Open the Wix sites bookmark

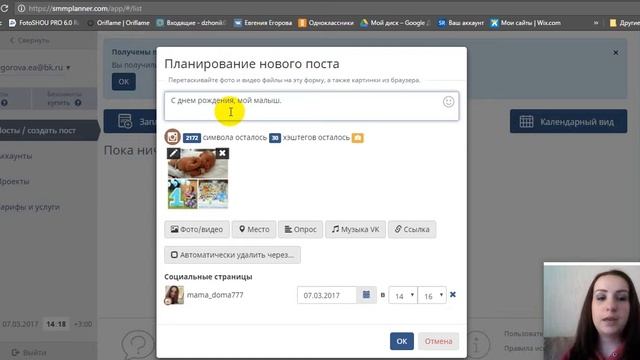pos(525,23)
